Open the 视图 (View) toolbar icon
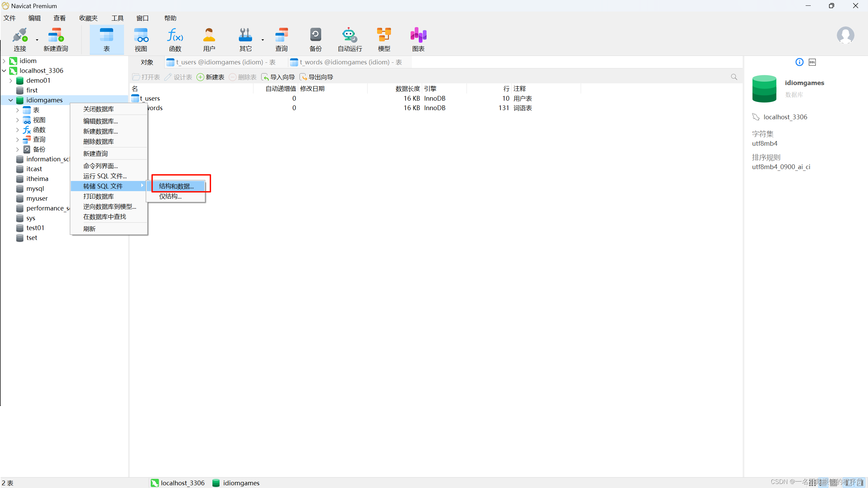Viewport: 868px width, 488px height. point(141,40)
